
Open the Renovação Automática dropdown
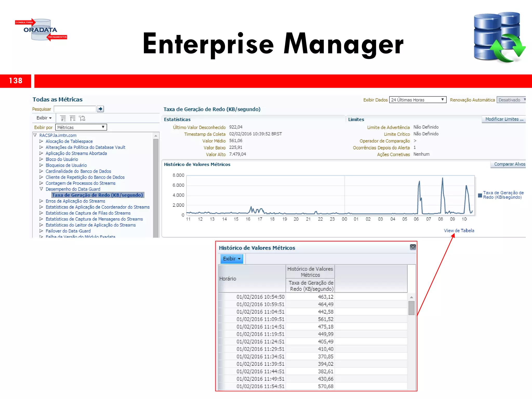(511, 100)
